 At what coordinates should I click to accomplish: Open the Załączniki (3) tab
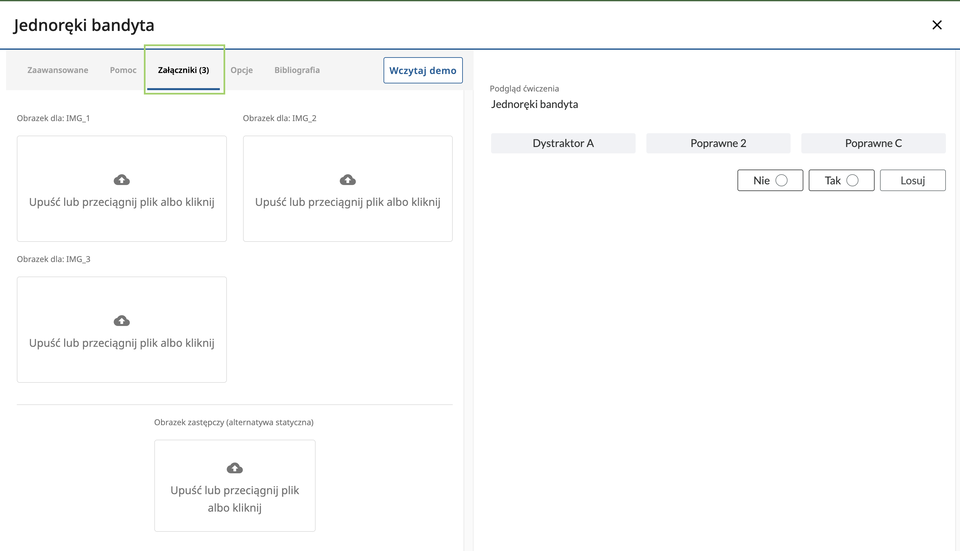(184, 70)
